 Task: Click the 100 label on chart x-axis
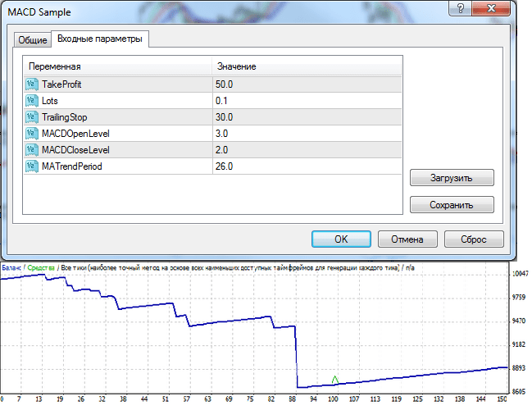pos(333,399)
